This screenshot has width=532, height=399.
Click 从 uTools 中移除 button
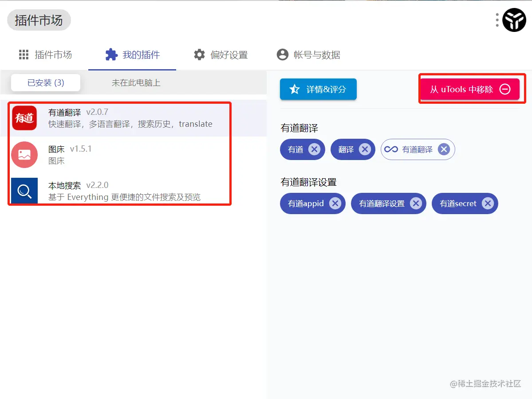click(x=470, y=89)
